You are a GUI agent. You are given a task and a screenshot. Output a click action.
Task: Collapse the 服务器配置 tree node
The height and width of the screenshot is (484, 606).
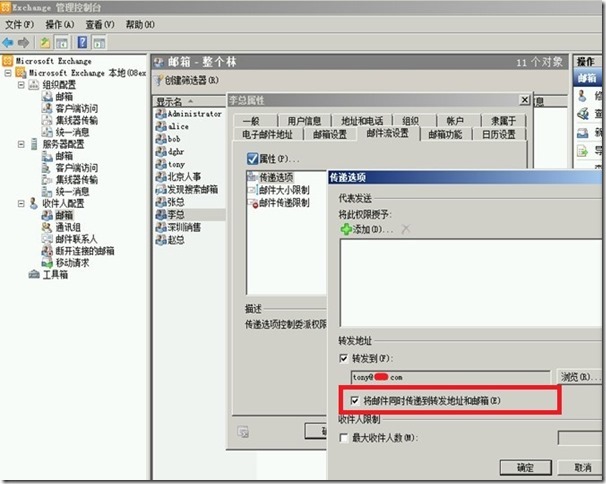21,144
